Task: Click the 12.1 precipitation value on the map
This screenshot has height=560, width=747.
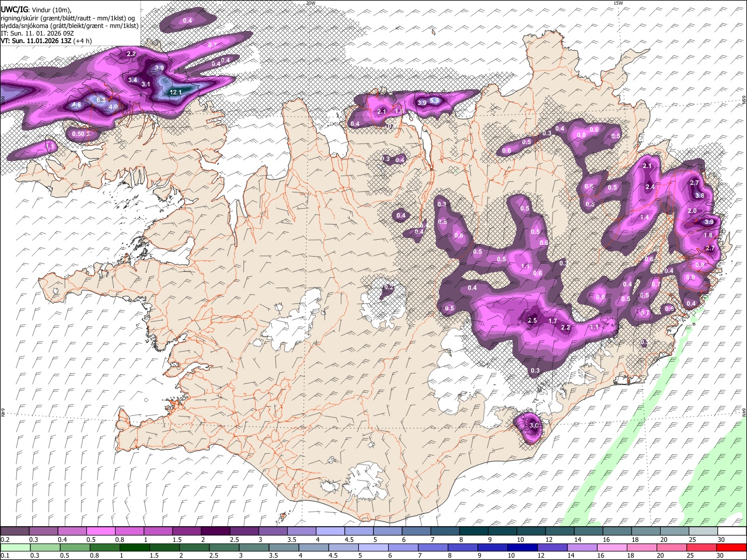Action: [x=176, y=92]
